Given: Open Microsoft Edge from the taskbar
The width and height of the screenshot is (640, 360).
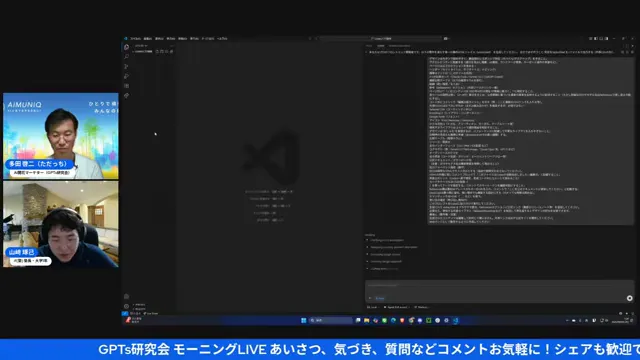Looking at the screenshot, I should pyautogui.click(x=393, y=320).
